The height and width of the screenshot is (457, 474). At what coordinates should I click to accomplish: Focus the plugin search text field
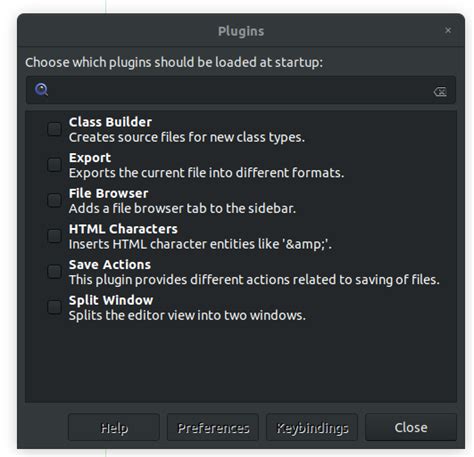click(x=241, y=90)
